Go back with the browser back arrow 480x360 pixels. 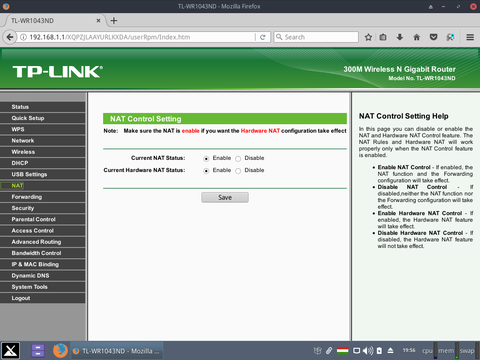[10, 37]
